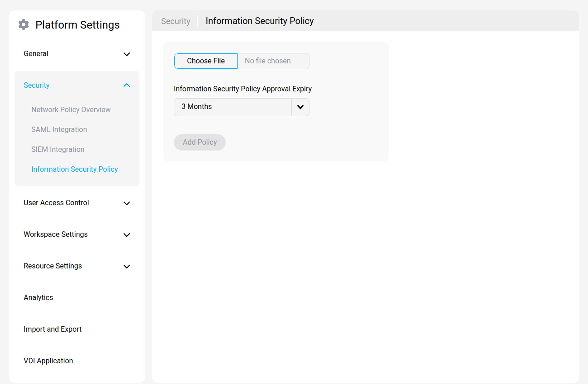This screenshot has width=588, height=384.
Task: Open Analytics settings
Action: [x=38, y=297]
